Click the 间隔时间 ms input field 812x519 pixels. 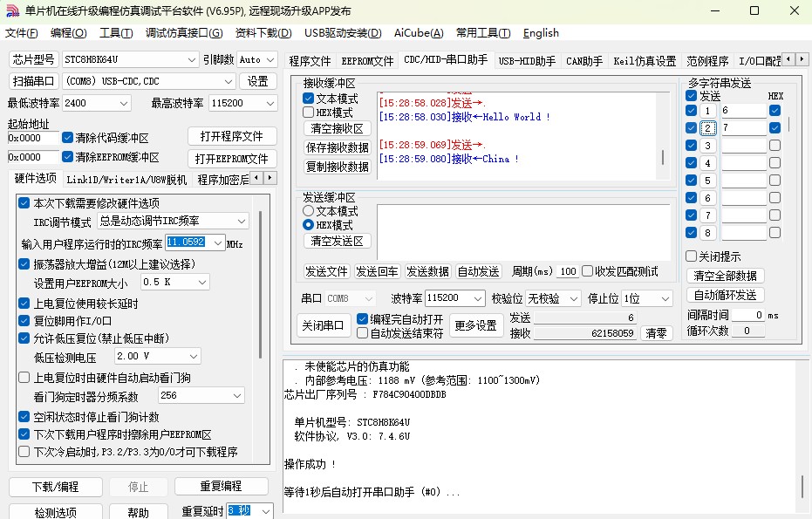[x=748, y=315]
